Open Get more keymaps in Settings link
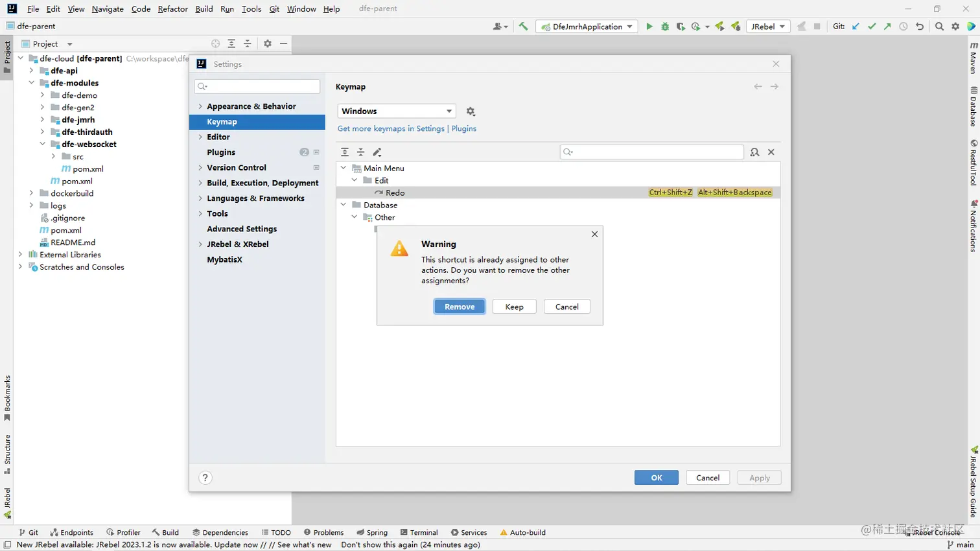Viewport: 980px width, 551px height. 391,128
